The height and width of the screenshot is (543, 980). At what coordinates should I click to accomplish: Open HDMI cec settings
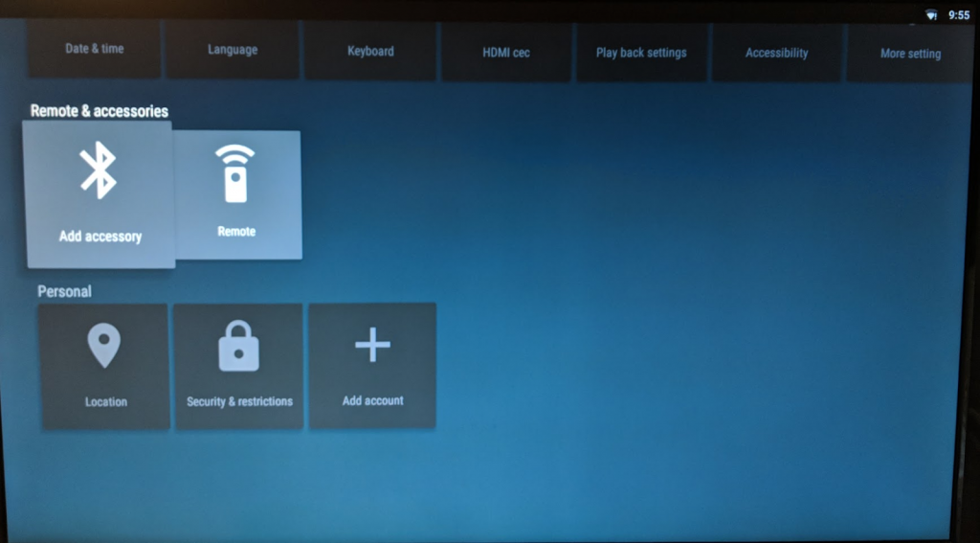coord(506,53)
